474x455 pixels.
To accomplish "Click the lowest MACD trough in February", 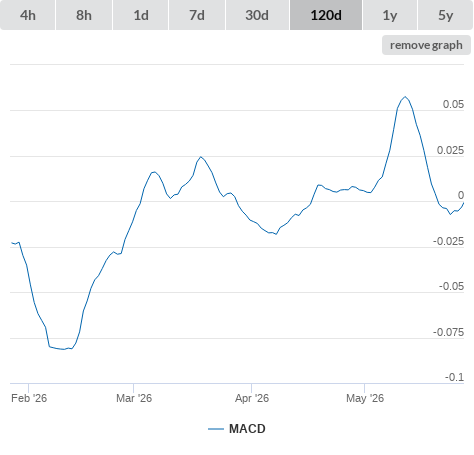I will point(63,349).
